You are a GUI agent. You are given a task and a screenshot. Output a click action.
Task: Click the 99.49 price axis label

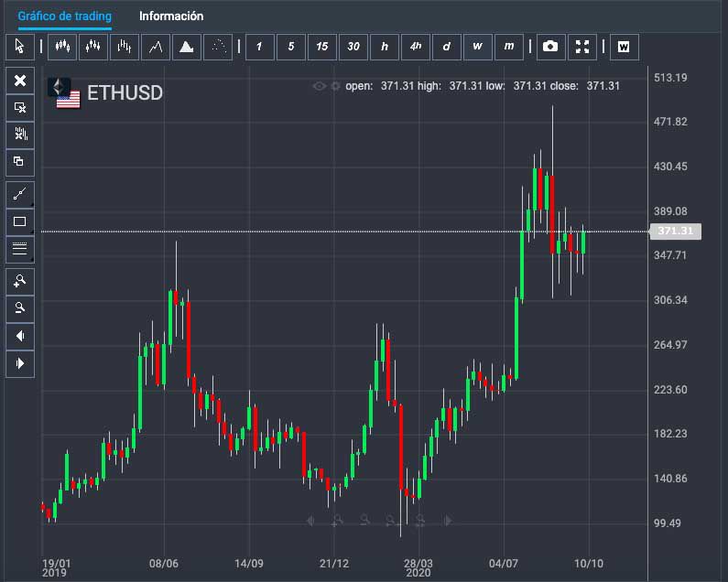[x=668, y=523]
